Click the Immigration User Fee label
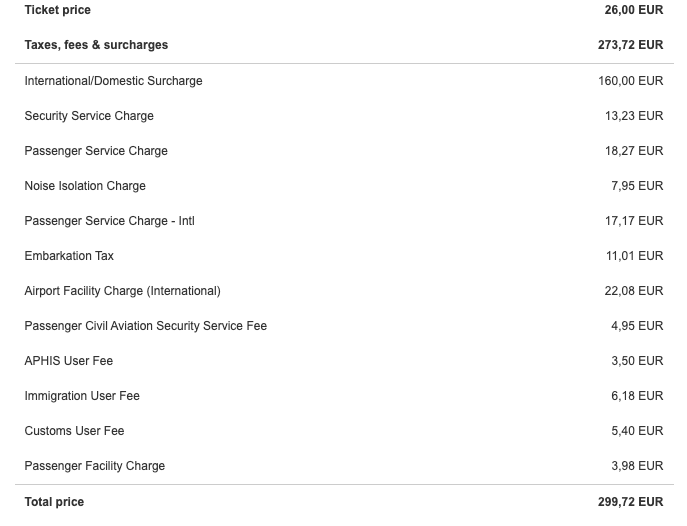This screenshot has height=526, width=687. tap(82, 396)
